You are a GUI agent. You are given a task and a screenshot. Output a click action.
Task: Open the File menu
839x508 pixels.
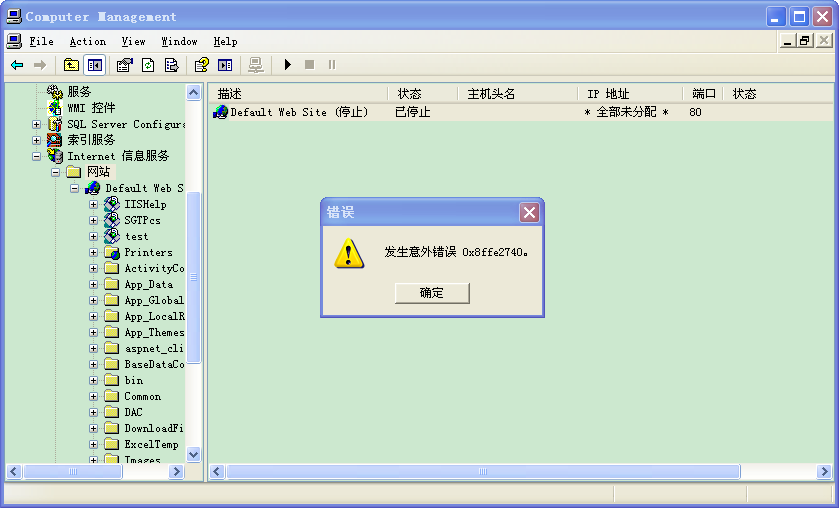tap(41, 41)
